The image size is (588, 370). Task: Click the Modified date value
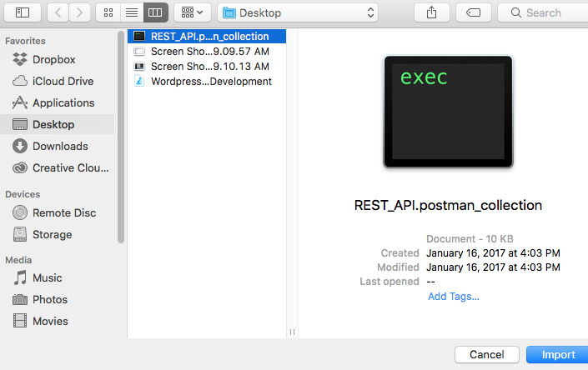(x=493, y=267)
